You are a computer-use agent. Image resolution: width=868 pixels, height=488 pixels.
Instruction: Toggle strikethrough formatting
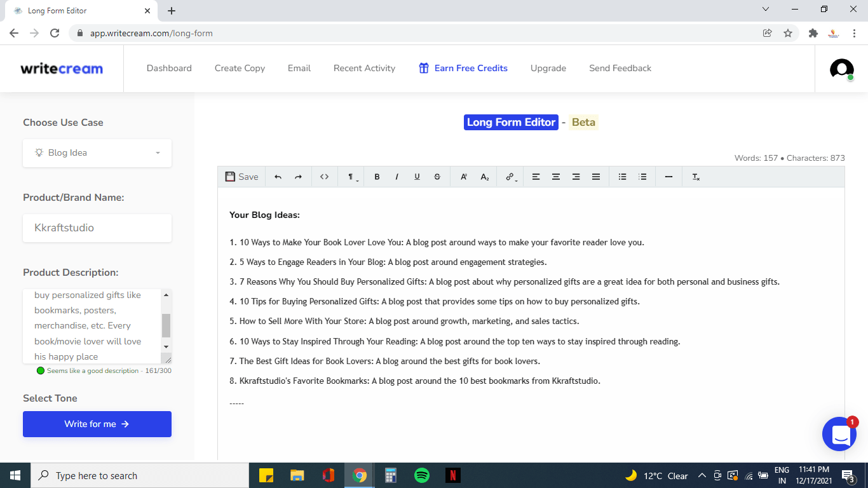coord(437,177)
